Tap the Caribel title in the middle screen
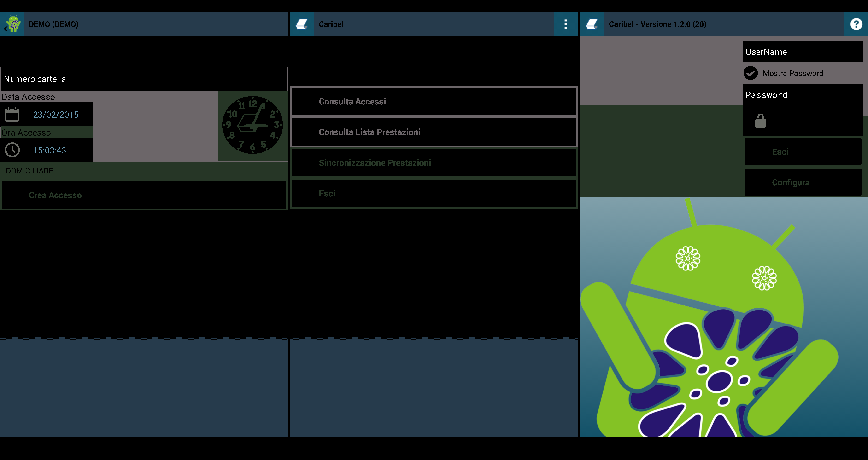868x460 pixels. [331, 24]
